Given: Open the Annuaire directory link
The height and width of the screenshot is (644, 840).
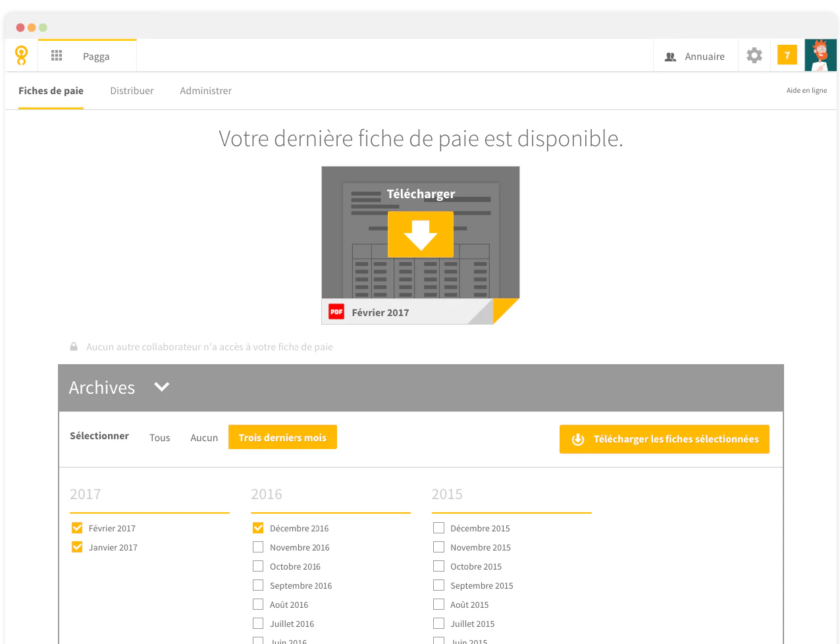Looking at the screenshot, I should tap(695, 57).
